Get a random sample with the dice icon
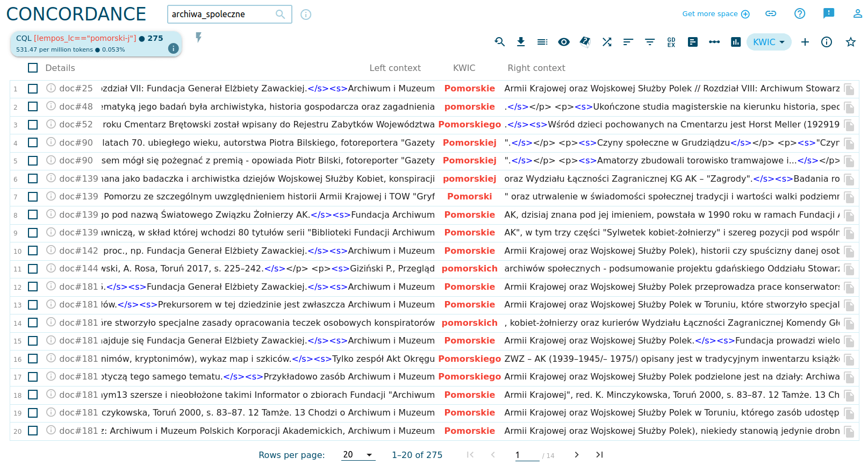The height and width of the screenshot is (472, 868). click(585, 42)
